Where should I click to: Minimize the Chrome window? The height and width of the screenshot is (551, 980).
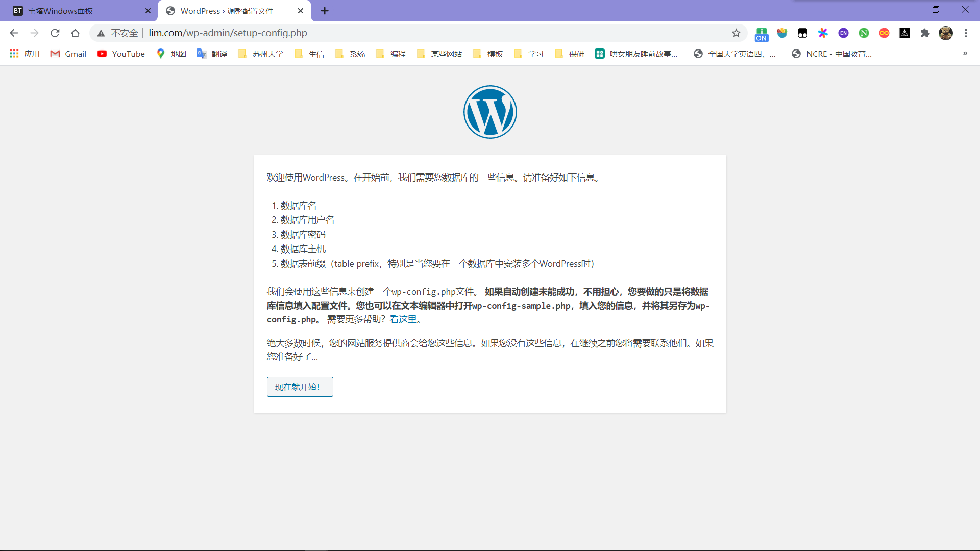pos(907,10)
